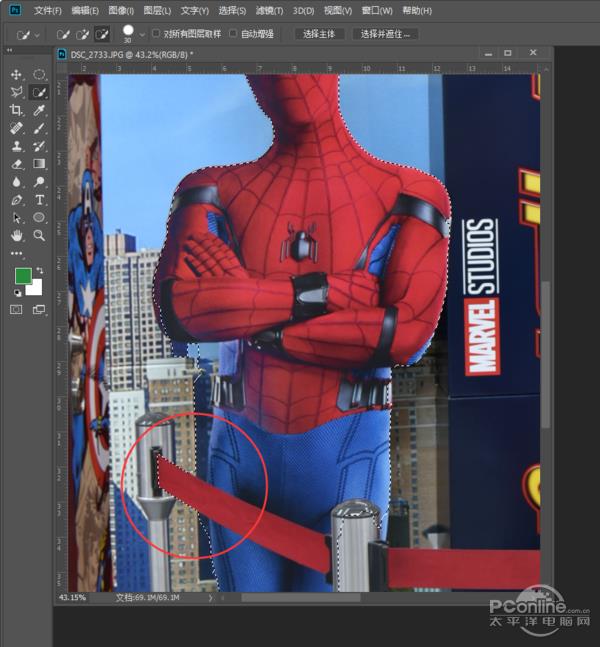Click the 选择主体 button
The width and height of the screenshot is (600, 647).
(319, 34)
